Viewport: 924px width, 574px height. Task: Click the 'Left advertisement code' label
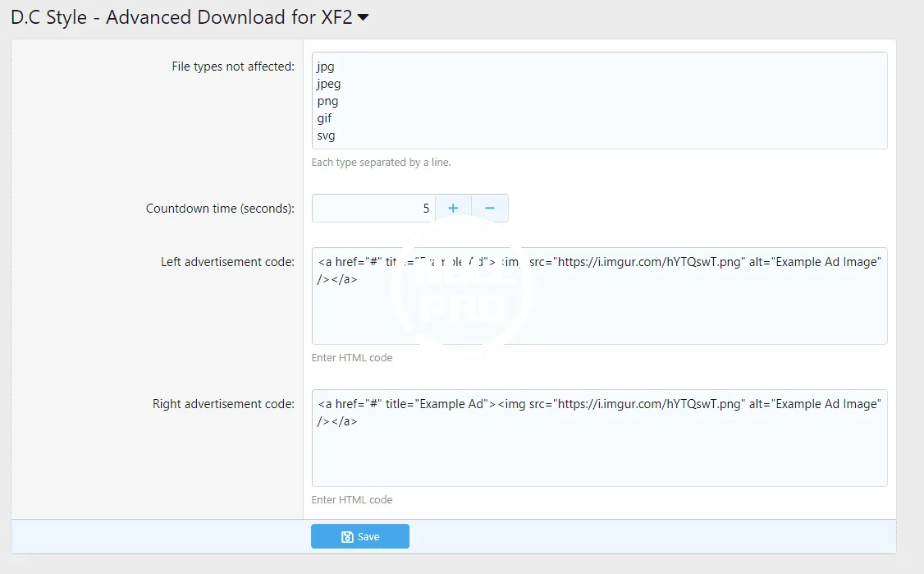pos(227,262)
